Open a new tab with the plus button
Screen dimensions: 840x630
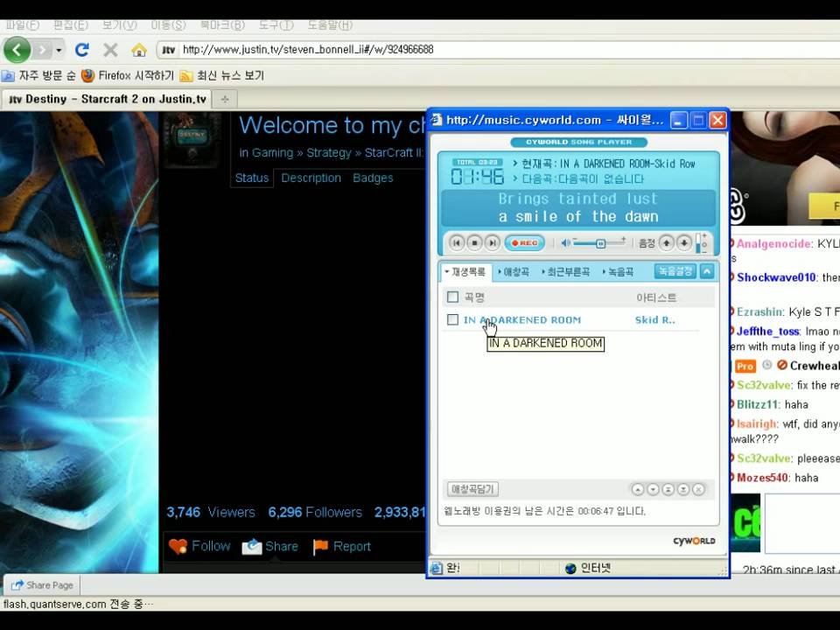click(225, 99)
